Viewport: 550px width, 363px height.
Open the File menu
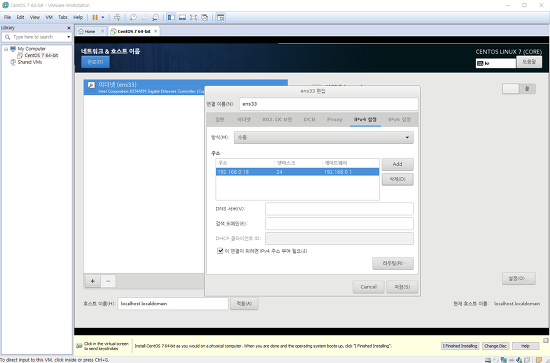point(7,17)
